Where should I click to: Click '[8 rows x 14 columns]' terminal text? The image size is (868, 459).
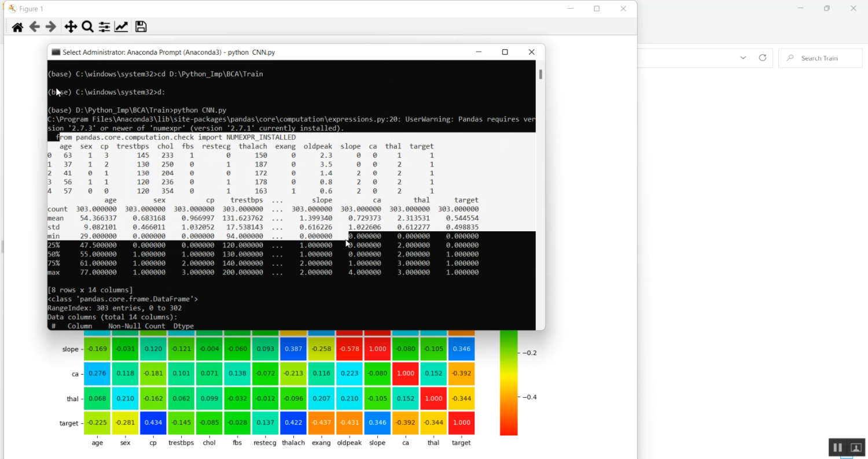(x=90, y=290)
